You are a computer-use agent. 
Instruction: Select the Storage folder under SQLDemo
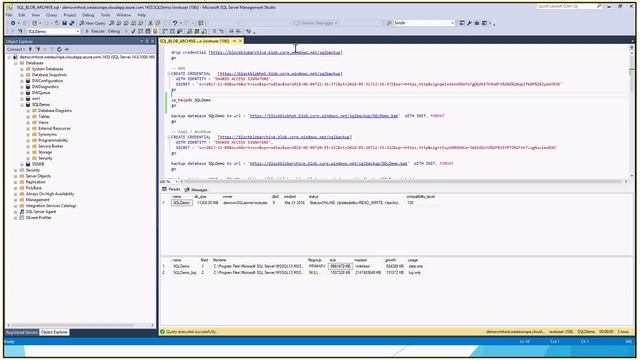[45, 152]
